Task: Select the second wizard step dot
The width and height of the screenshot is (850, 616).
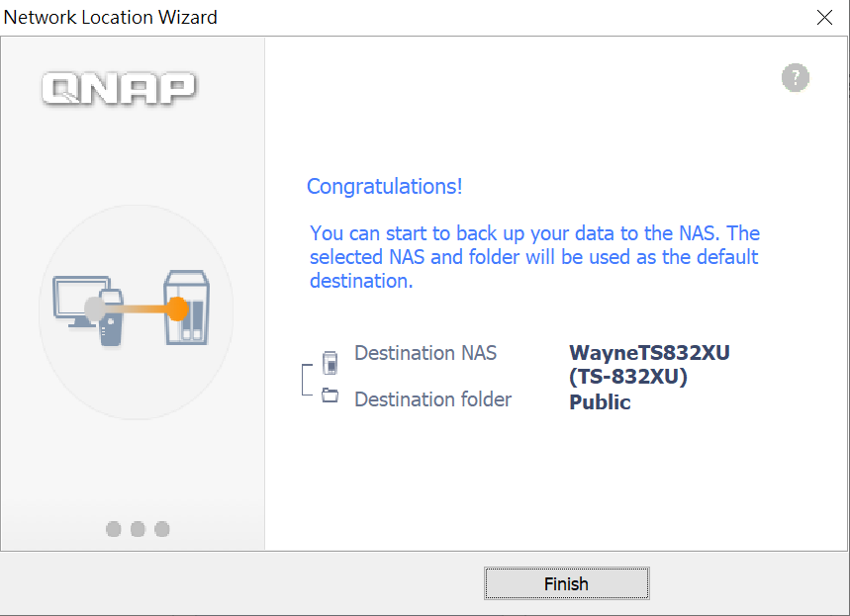Action: click(138, 529)
